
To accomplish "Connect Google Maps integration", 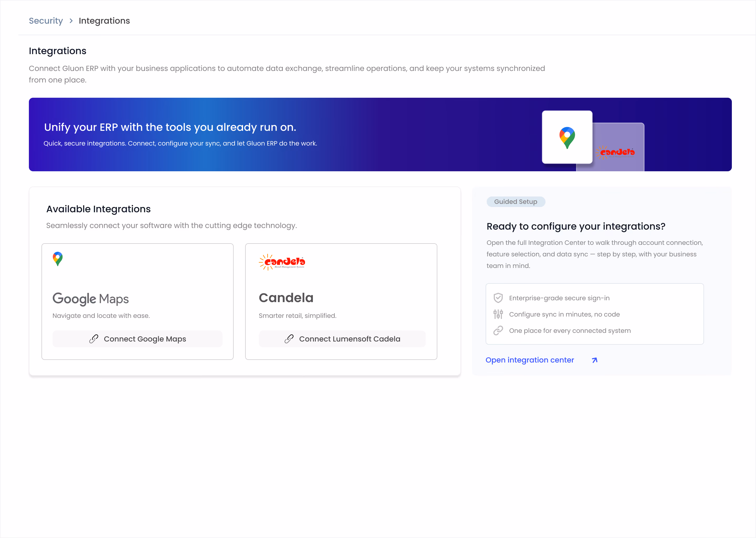I will tap(137, 339).
